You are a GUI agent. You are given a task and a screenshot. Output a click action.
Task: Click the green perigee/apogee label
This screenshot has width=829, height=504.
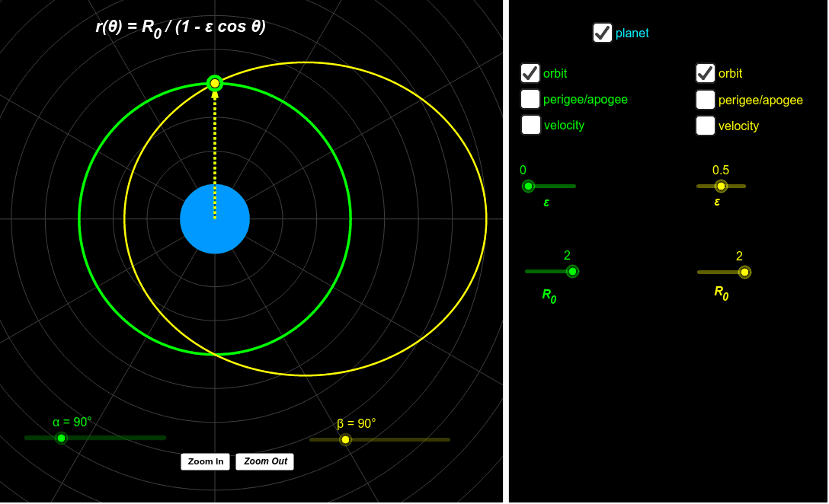pyautogui.click(x=585, y=99)
